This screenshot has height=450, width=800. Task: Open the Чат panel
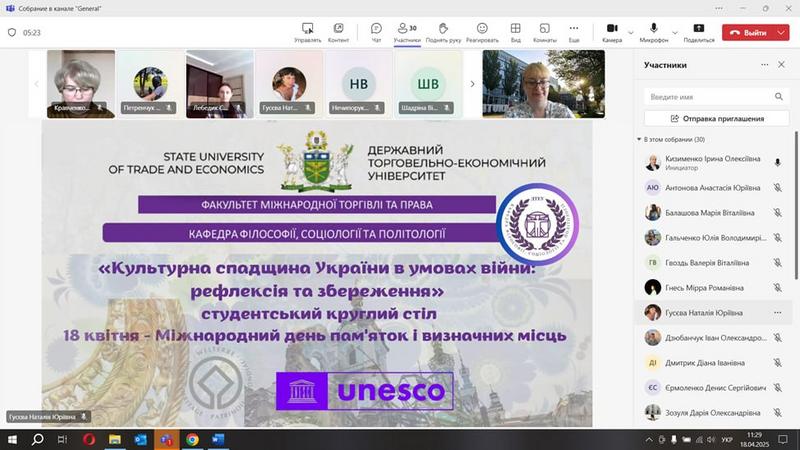click(377, 33)
